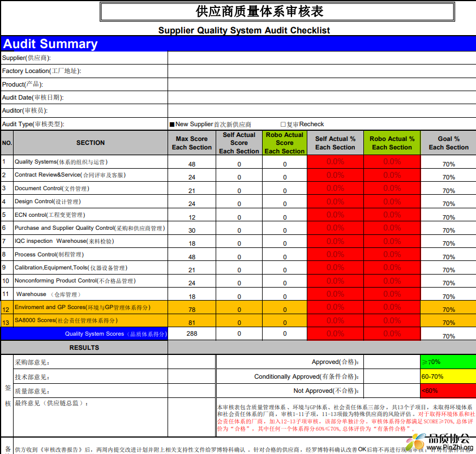Select the Enviroment and GP Scores row label
Image resolution: width=476 pixels, height=454 pixels.
[x=83, y=307]
